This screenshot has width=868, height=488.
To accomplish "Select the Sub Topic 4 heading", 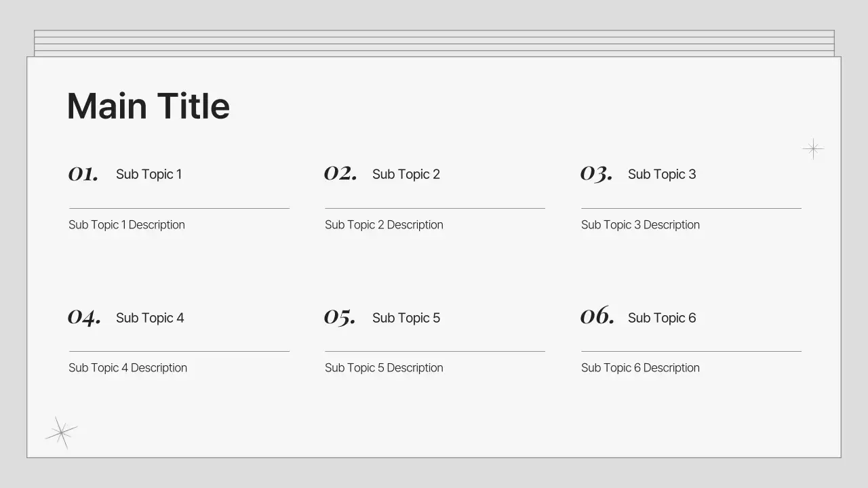I will click(149, 318).
